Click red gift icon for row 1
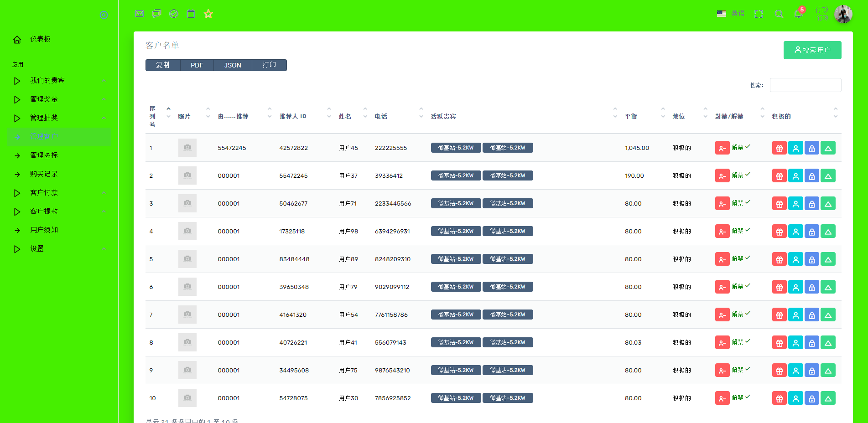Viewport: 868px width, 423px height. 779,148
